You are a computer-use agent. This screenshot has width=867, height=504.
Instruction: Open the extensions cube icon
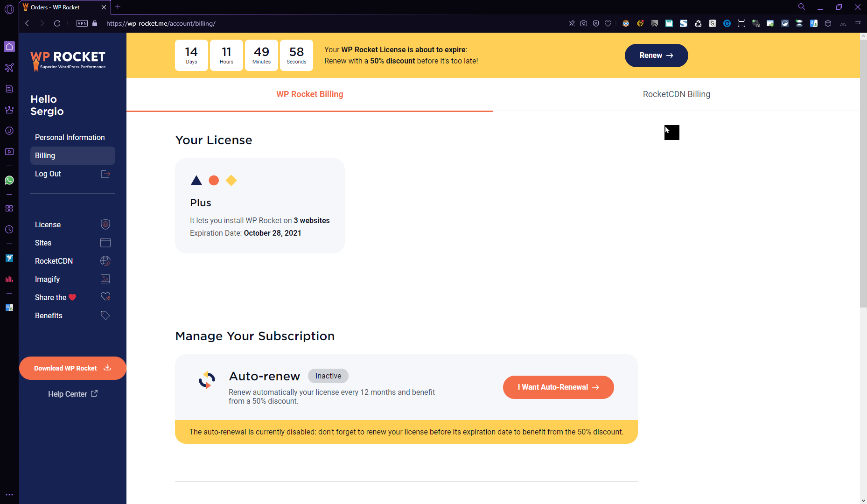(828, 23)
